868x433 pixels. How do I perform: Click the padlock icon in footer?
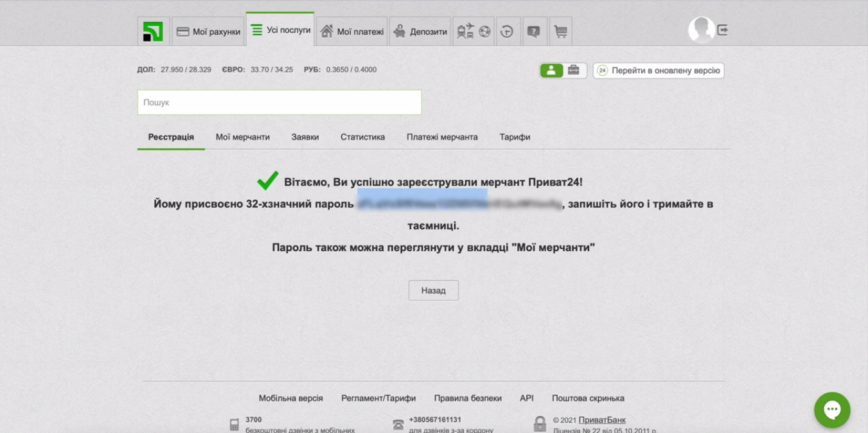click(x=540, y=424)
